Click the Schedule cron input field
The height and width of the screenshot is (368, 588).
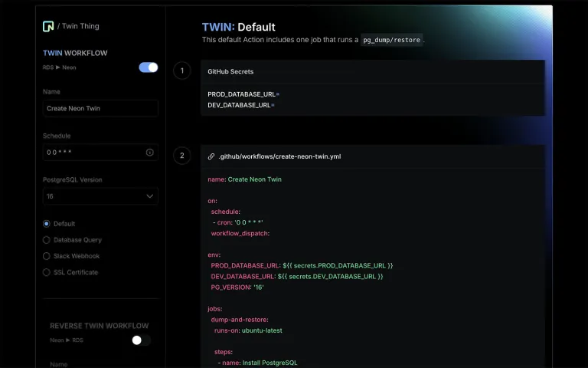tap(92, 153)
